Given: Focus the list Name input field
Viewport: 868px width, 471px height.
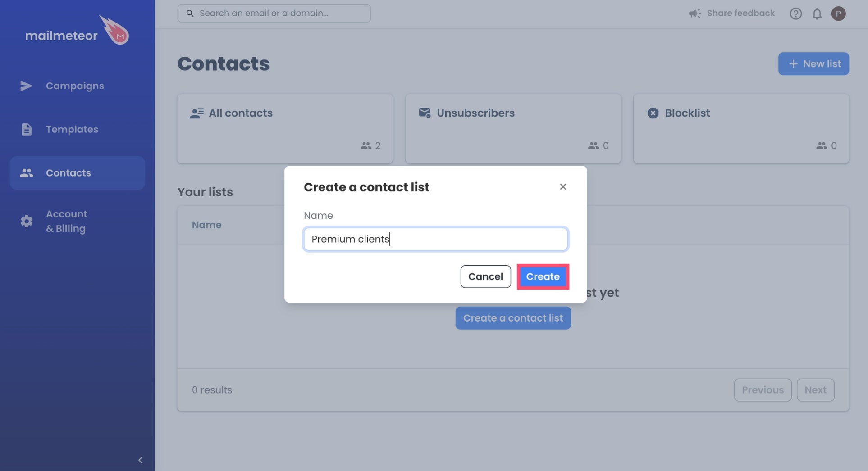Looking at the screenshot, I should point(435,239).
